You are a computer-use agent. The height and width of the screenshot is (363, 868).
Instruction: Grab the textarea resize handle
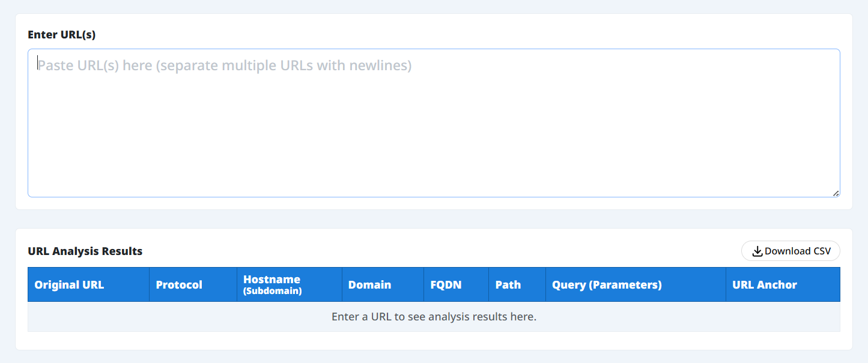click(836, 193)
